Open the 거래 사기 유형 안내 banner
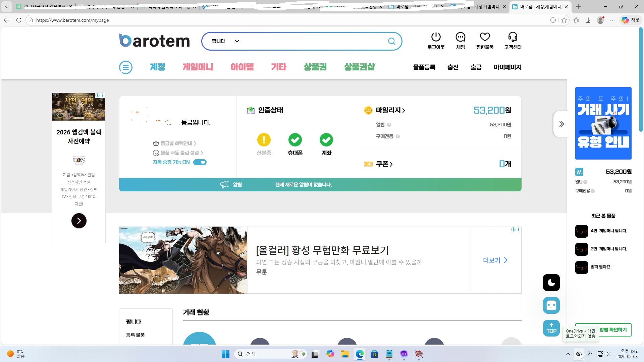Image resolution: width=644 pixels, height=362 pixels. pyautogui.click(x=603, y=123)
